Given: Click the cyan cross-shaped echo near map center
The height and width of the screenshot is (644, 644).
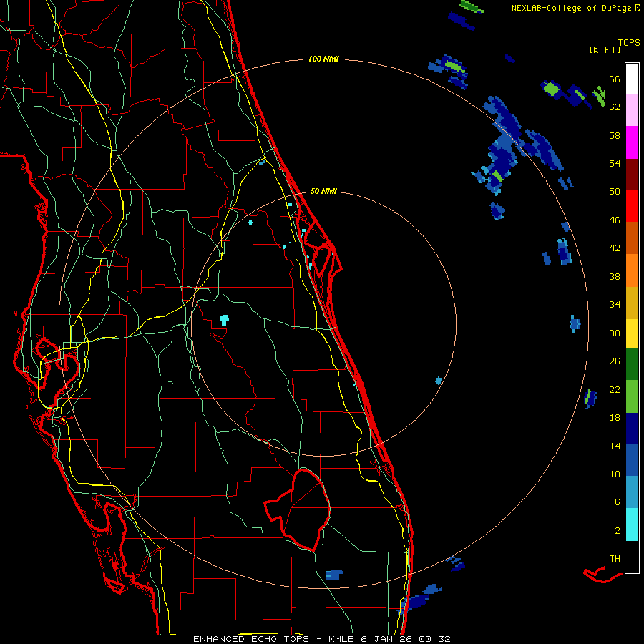Looking at the screenshot, I should coord(224,320).
